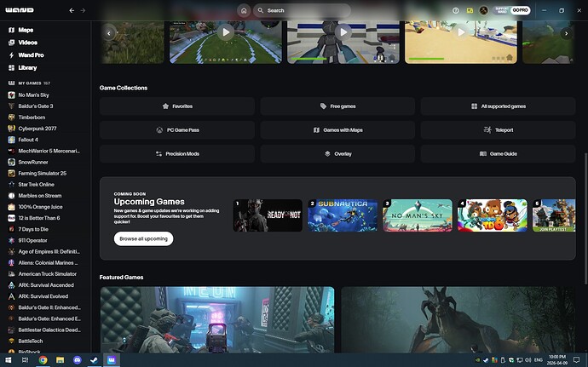Go forward with the right arrow button
The height and width of the screenshot is (367, 588).
point(83,10)
